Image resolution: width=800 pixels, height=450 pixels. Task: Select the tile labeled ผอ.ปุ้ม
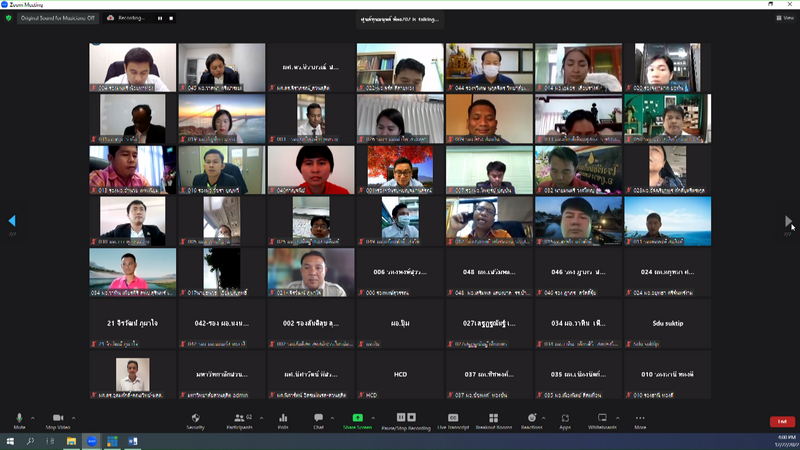(x=400, y=323)
